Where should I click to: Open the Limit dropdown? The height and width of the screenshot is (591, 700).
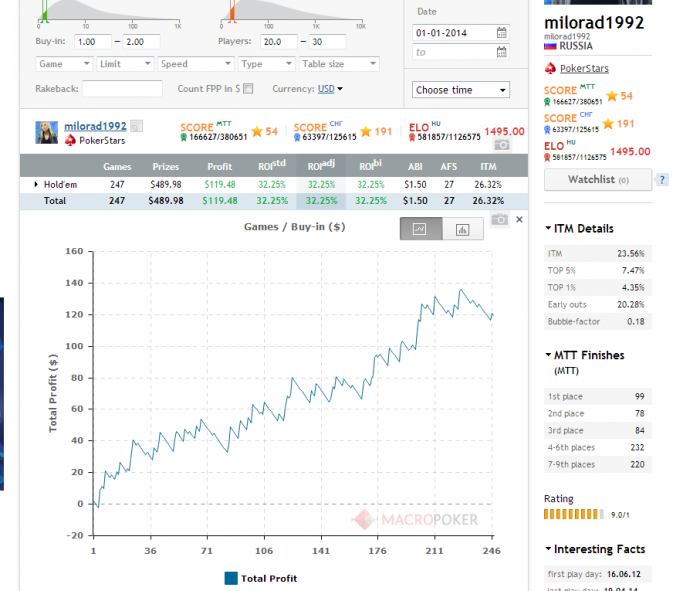coord(125,64)
